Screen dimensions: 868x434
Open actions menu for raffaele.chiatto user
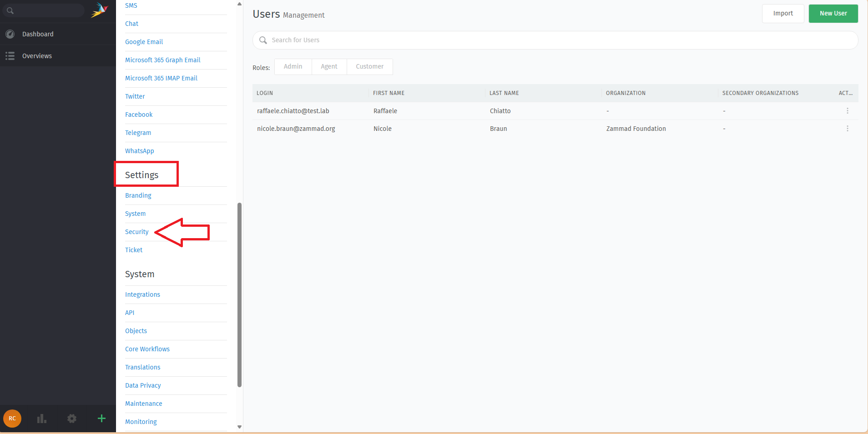click(x=847, y=111)
